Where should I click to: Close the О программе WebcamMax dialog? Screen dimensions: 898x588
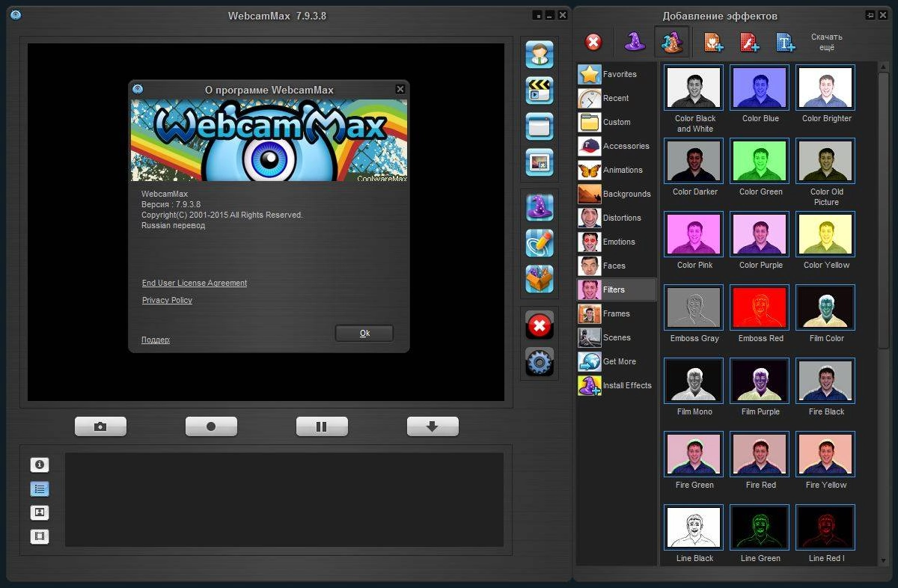[400, 89]
